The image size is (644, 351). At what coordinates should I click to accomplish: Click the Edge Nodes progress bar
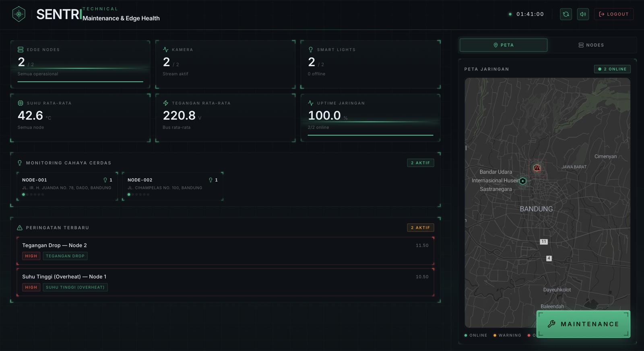pyautogui.click(x=80, y=81)
